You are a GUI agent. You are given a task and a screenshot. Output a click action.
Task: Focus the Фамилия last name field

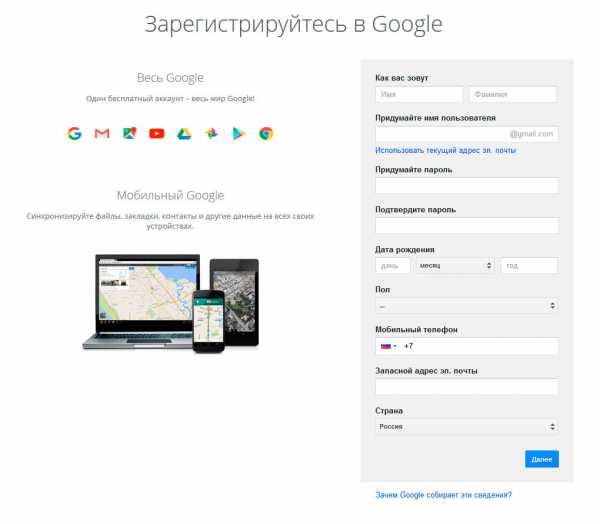coord(513,94)
